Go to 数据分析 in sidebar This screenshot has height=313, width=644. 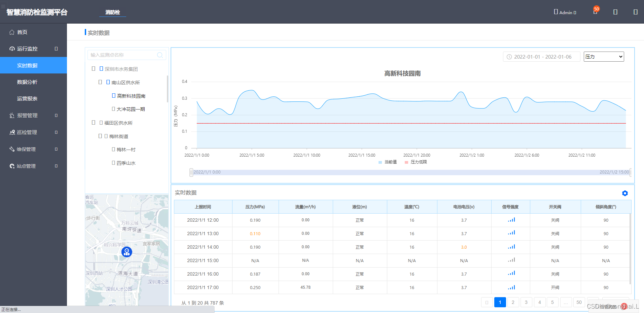click(27, 82)
